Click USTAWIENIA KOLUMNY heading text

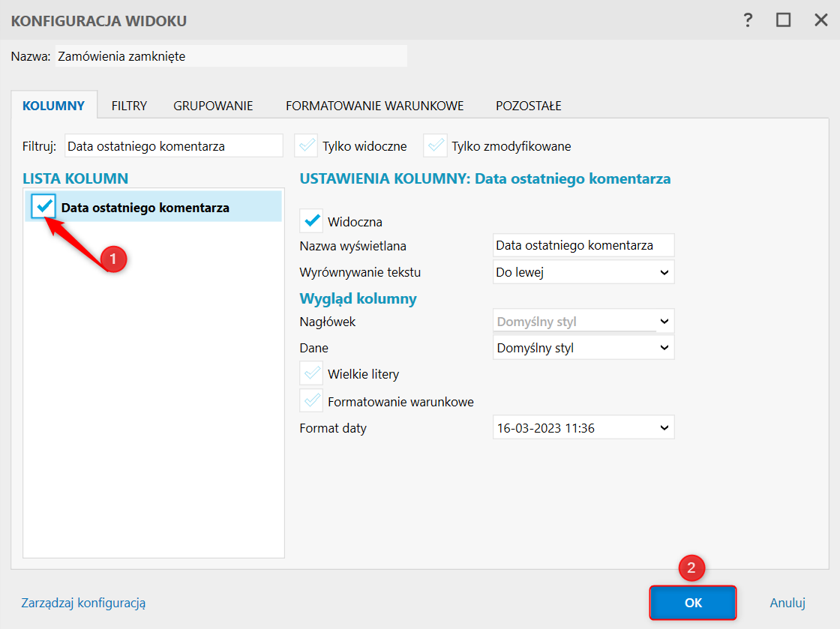[x=484, y=178]
